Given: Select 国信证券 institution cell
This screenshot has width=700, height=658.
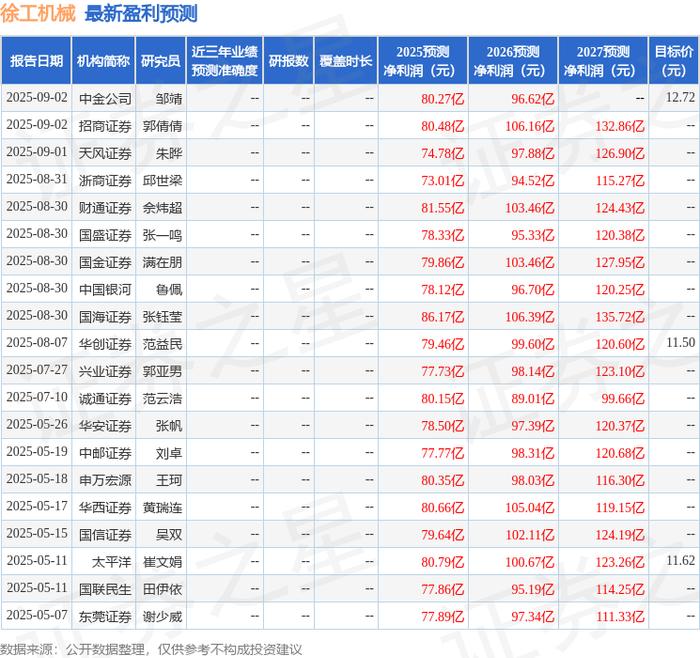Looking at the screenshot, I should pyautogui.click(x=105, y=535).
